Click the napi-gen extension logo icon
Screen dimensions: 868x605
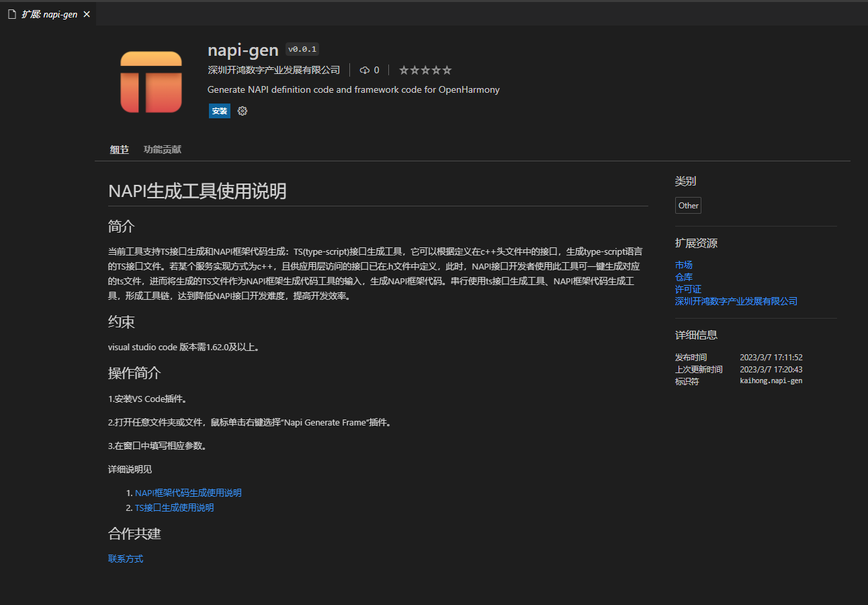pyautogui.click(x=151, y=82)
